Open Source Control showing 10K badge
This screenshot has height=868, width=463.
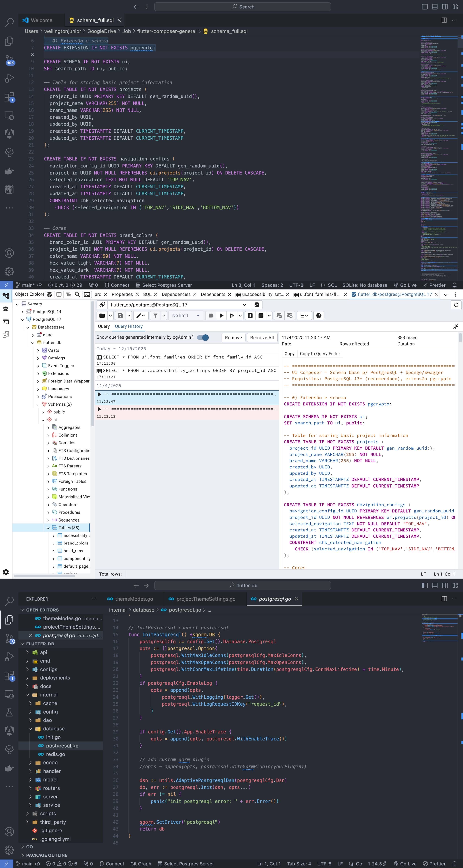[x=9, y=60]
